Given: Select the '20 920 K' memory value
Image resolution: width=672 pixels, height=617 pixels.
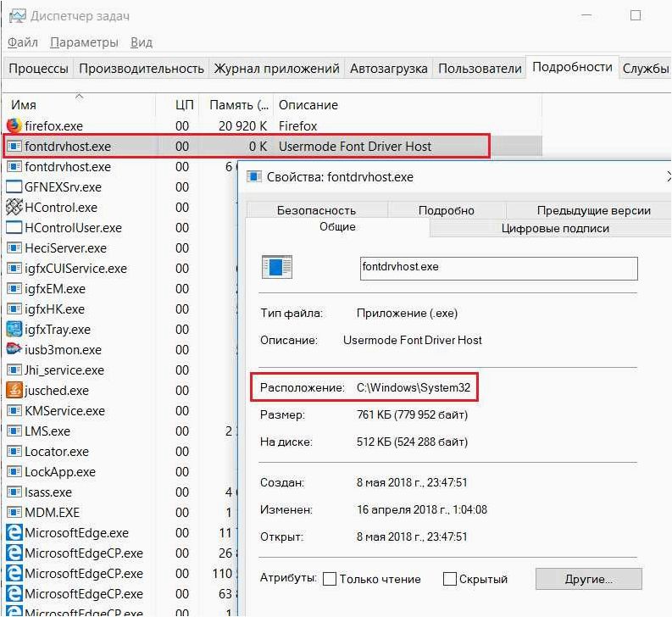Looking at the screenshot, I should [242, 125].
